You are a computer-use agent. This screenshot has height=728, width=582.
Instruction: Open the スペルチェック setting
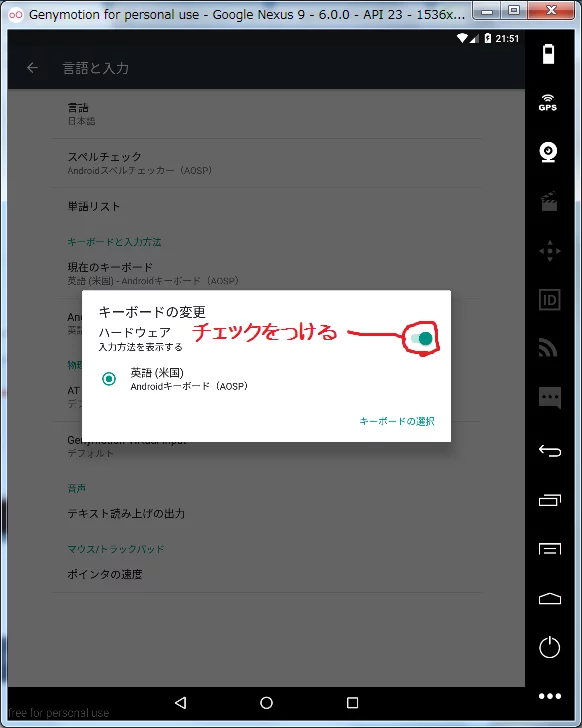point(266,163)
